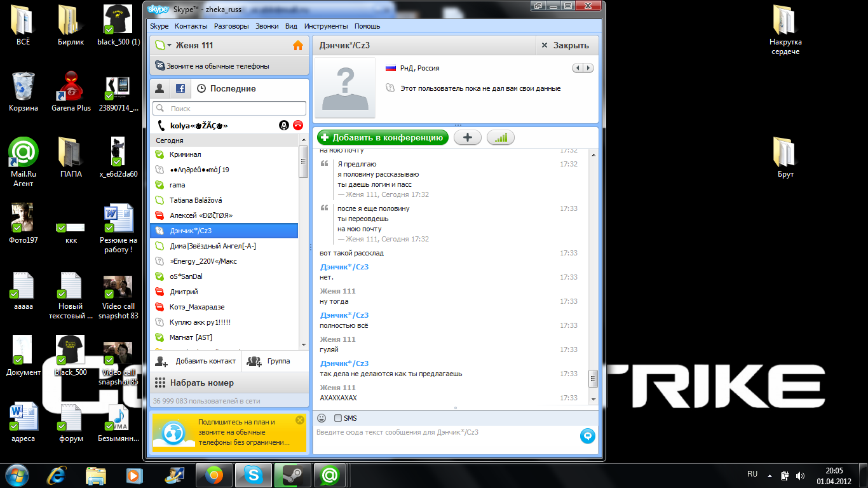This screenshot has width=868, height=488.
Task: Select contact Алексей «ÐØζŦØЯ»
Action: pyautogui.click(x=224, y=215)
